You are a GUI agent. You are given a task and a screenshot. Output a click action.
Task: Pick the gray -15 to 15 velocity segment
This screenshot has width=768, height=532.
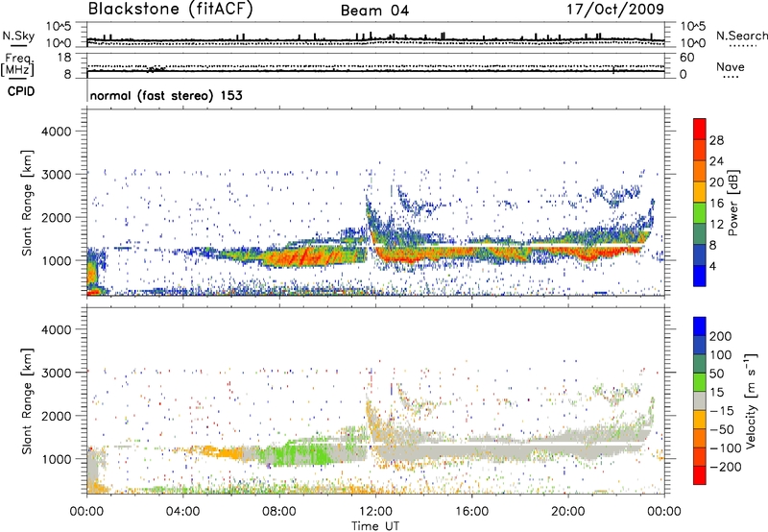(x=700, y=400)
